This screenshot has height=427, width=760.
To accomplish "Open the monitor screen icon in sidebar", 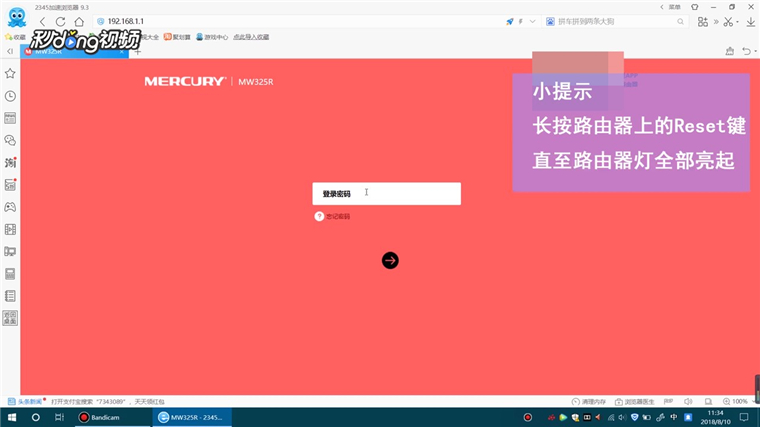I will point(10,252).
